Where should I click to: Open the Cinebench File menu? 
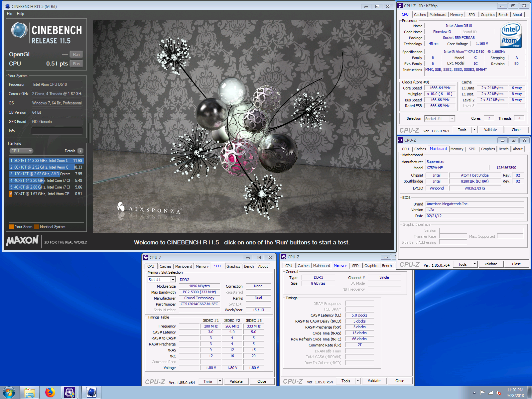point(10,14)
